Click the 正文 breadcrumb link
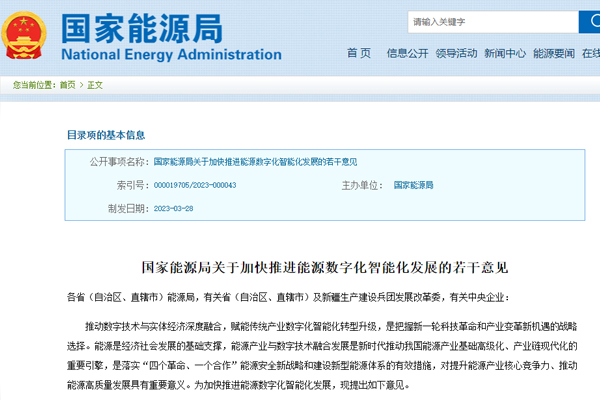This screenshot has height=400, width=600. coord(95,85)
